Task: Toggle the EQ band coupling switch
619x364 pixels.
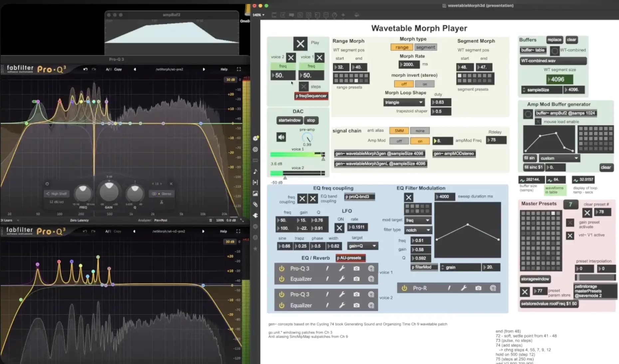Action: pos(313,199)
